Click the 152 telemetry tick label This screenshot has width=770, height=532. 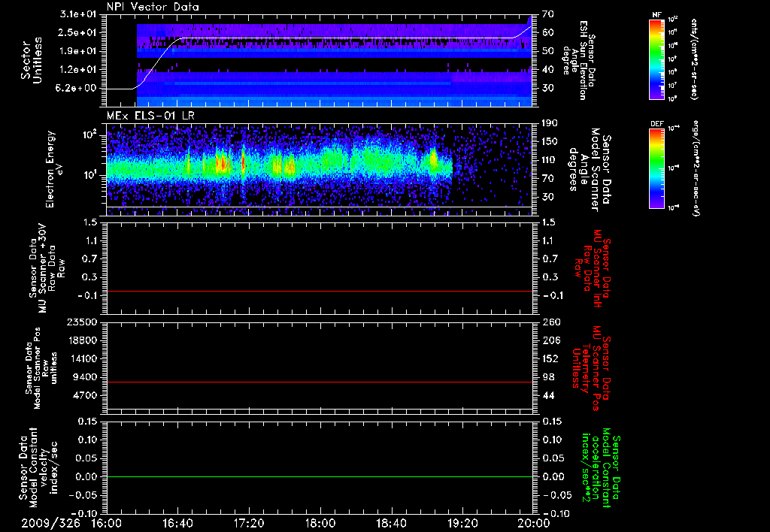[551, 358]
